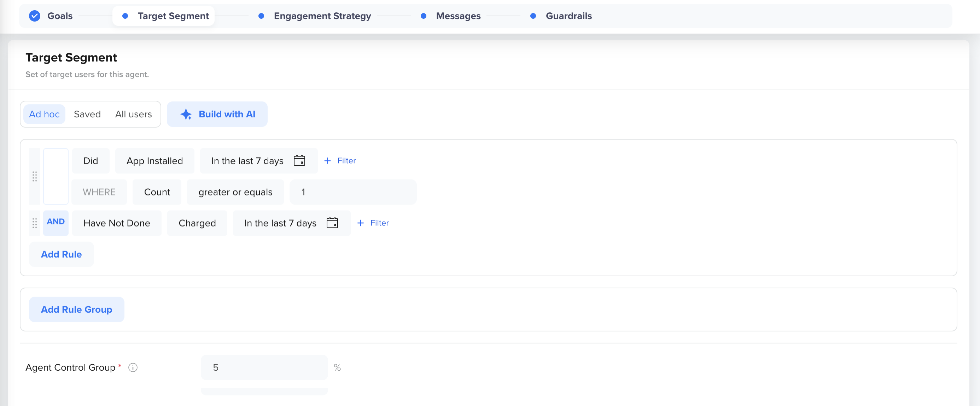980x406 pixels.
Task: Click plus icon of App Installed row Filter
Action: click(x=328, y=161)
